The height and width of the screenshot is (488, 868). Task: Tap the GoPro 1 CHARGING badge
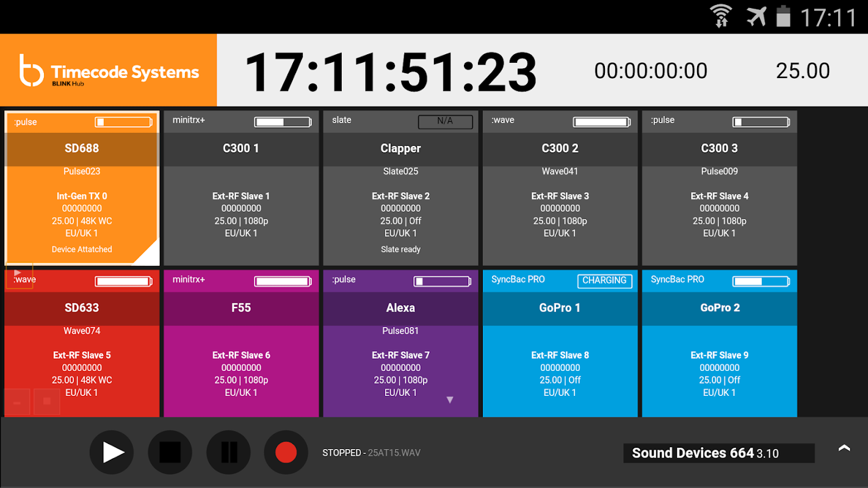(x=604, y=281)
